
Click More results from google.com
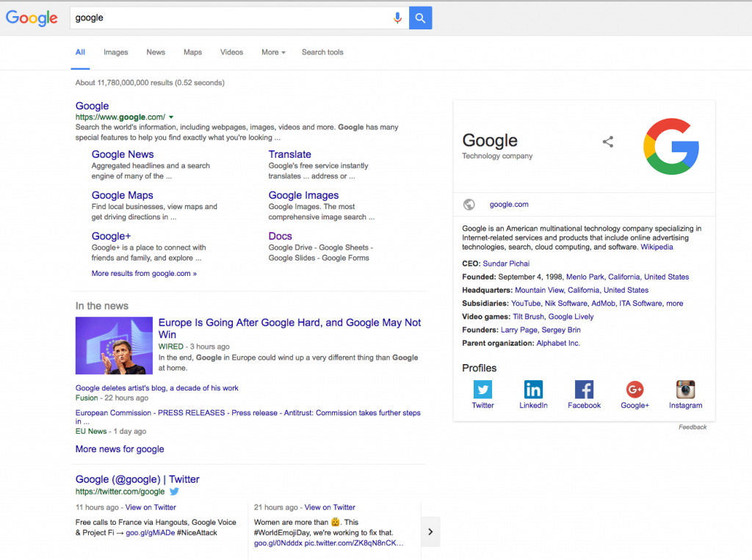click(144, 273)
